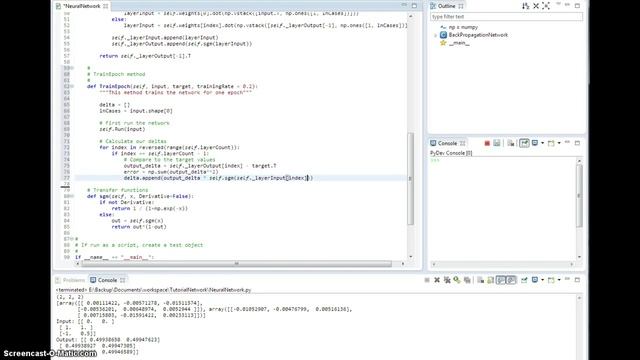Remove launch in bottom Console toolbar

coord(437,280)
